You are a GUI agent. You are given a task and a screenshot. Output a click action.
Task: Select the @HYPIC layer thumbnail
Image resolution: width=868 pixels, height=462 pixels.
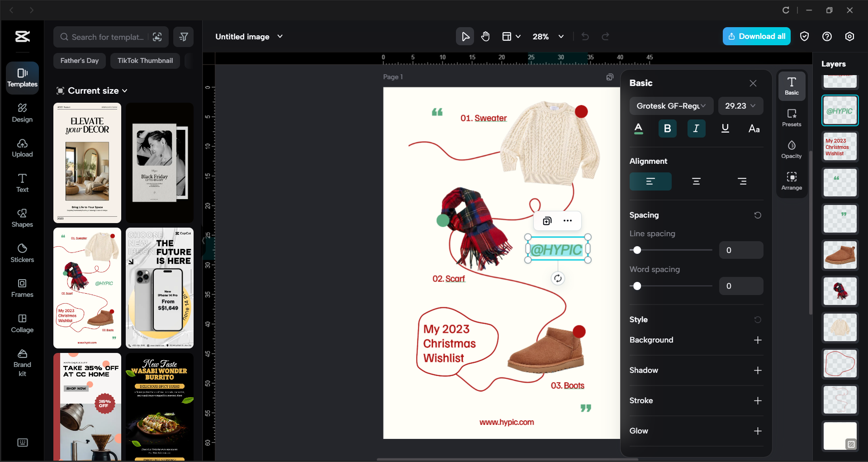click(840, 110)
